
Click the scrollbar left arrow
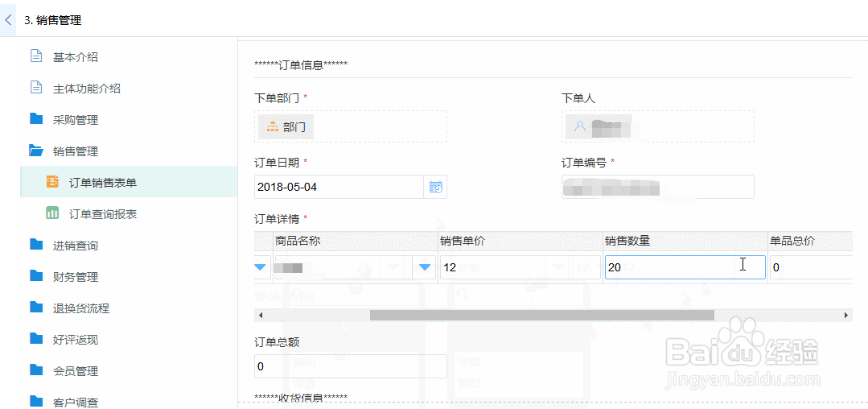pyautogui.click(x=260, y=315)
